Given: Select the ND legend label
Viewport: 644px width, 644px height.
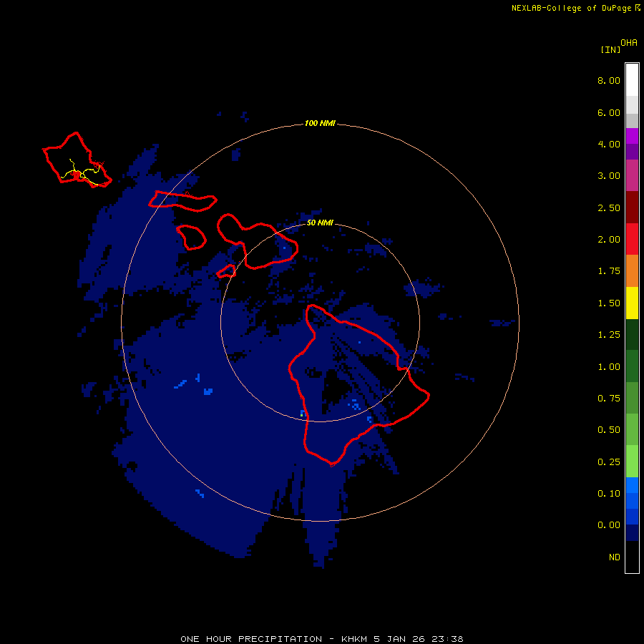Looking at the screenshot, I should pyautogui.click(x=615, y=557).
